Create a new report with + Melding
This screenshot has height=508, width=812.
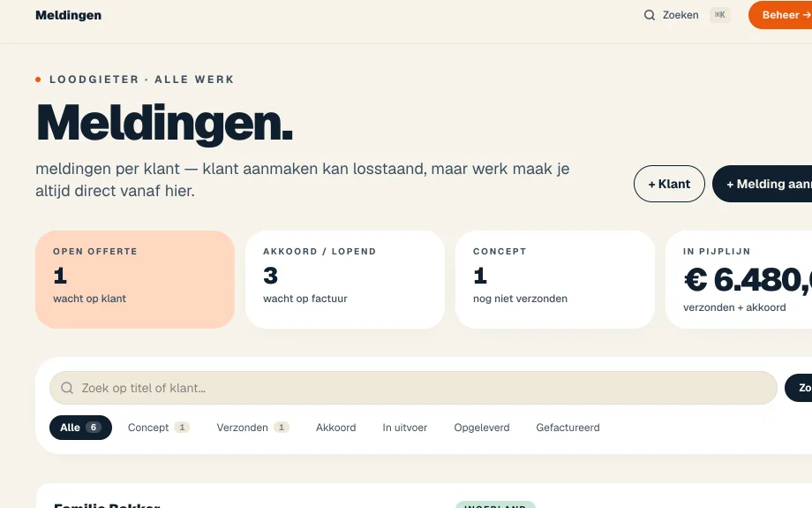coord(763,184)
